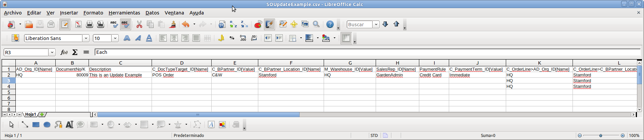The height and width of the screenshot is (140, 644).
Task: Clone formatting with the paintbrush icon
Action: click(x=173, y=24)
